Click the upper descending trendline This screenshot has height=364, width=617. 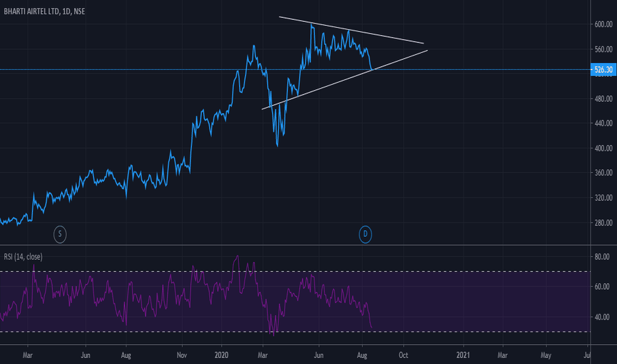pos(352,30)
